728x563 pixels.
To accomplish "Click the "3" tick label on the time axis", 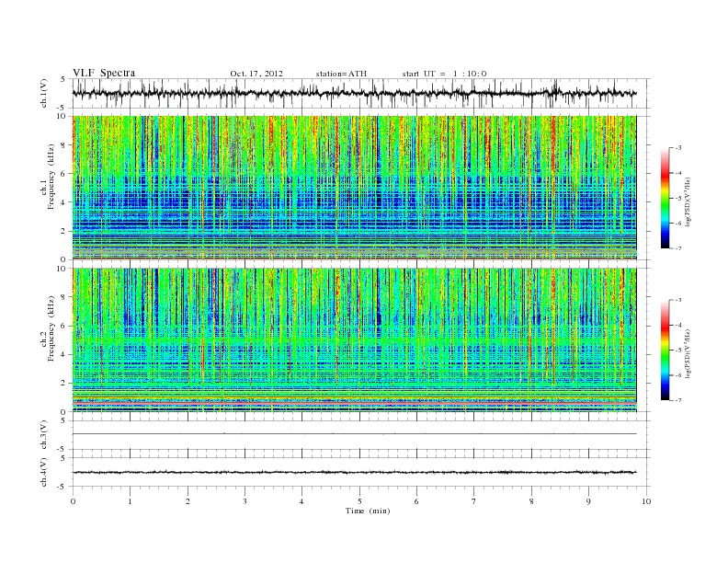I will click(245, 501).
